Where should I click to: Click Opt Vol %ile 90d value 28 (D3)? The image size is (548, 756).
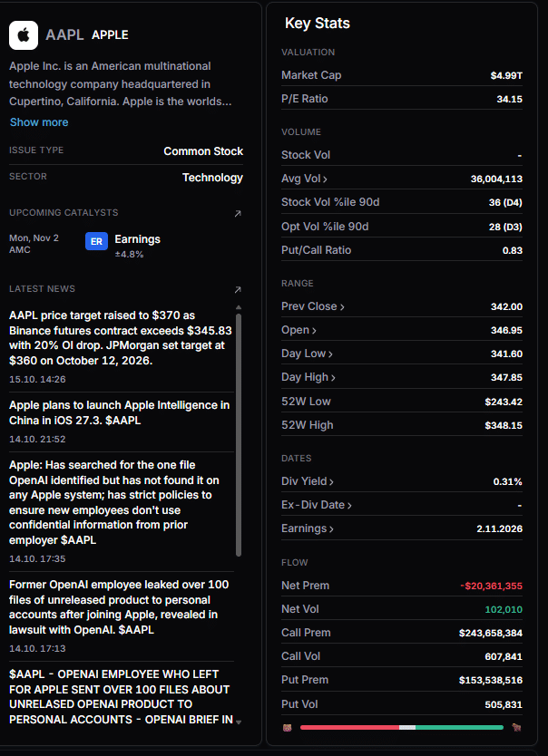(x=505, y=228)
